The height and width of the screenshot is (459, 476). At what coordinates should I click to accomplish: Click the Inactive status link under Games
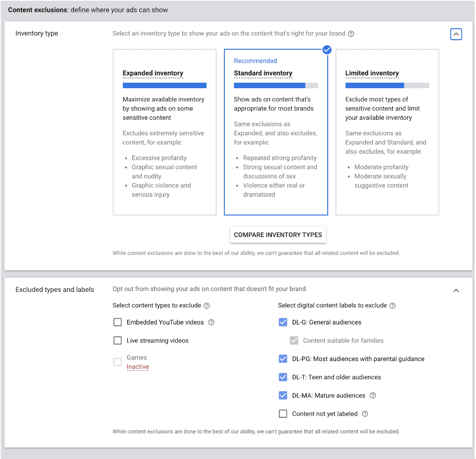coord(138,367)
